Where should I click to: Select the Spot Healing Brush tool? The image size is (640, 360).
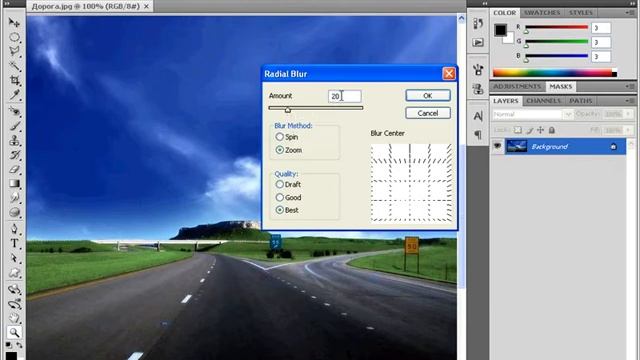(14, 111)
